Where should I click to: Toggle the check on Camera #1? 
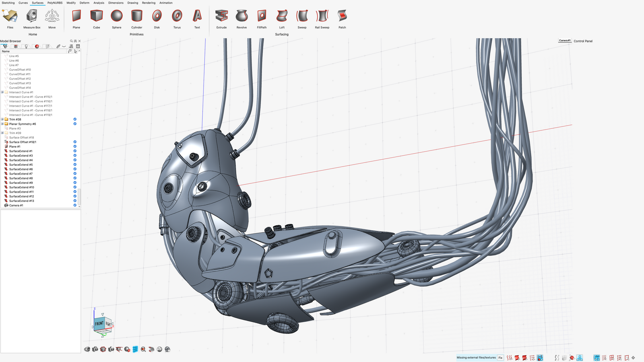[x=74, y=205]
